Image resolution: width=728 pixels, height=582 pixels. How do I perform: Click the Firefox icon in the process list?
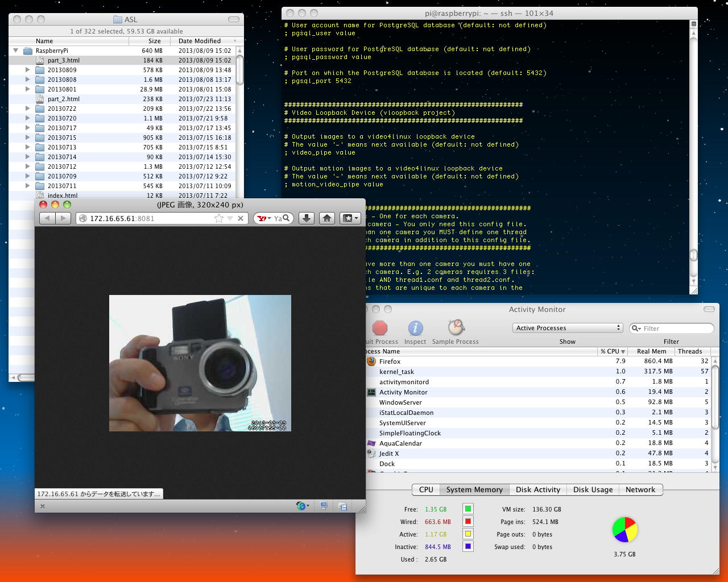click(371, 361)
